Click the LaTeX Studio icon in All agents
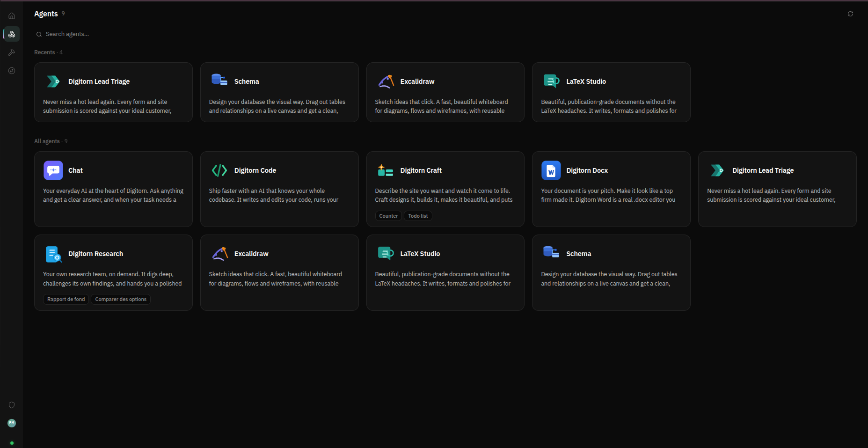 386,254
